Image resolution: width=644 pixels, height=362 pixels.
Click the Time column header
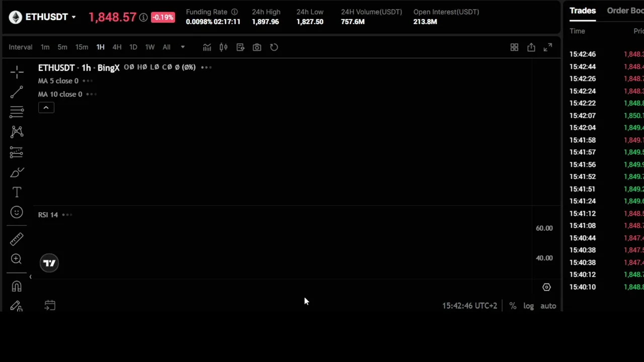point(577,31)
